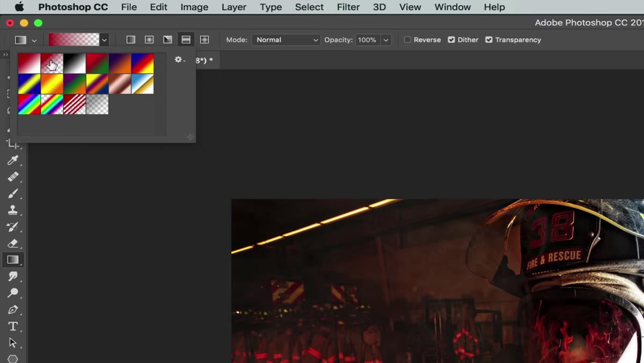Pick the Black, White gradient swatch
Image resolution: width=644 pixels, height=363 pixels.
click(75, 63)
